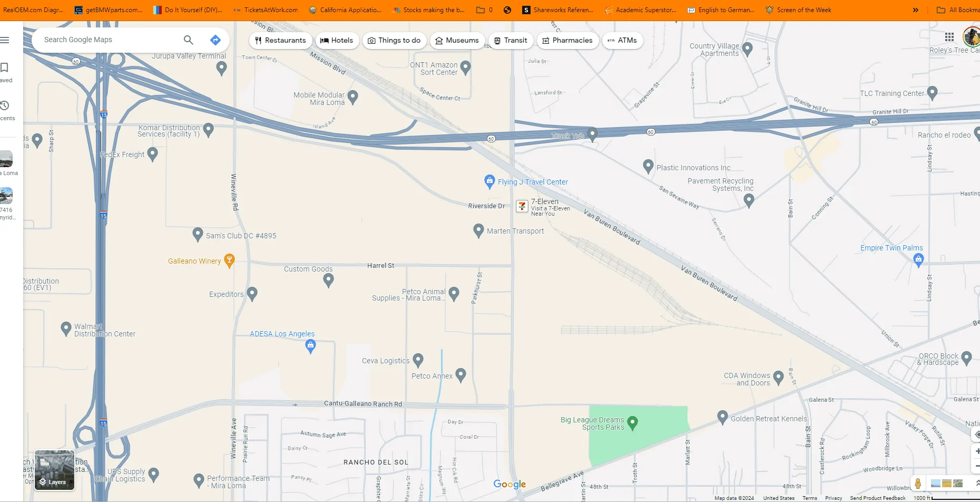The width and height of the screenshot is (980, 502).
Task: Click the ADESA Los Angeles pin
Action: (x=310, y=346)
